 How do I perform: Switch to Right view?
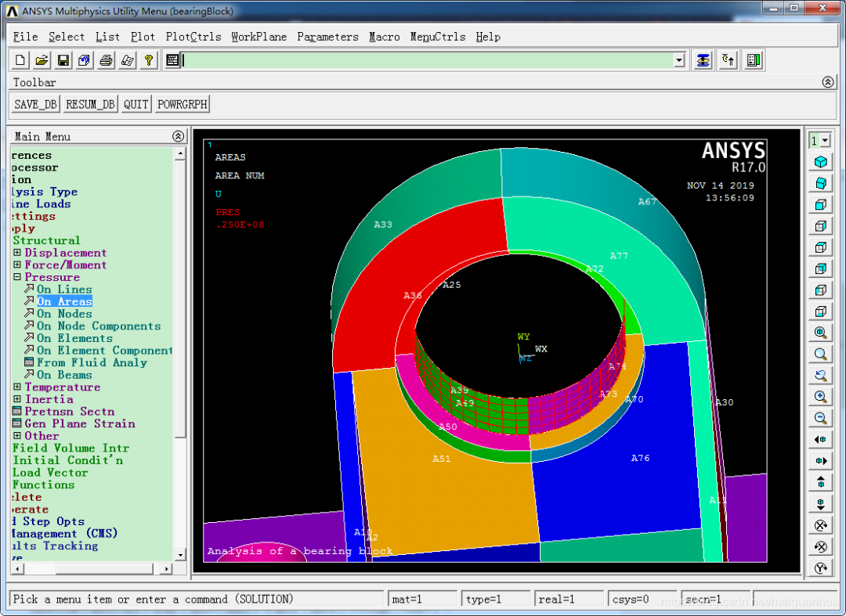pos(821,225)
